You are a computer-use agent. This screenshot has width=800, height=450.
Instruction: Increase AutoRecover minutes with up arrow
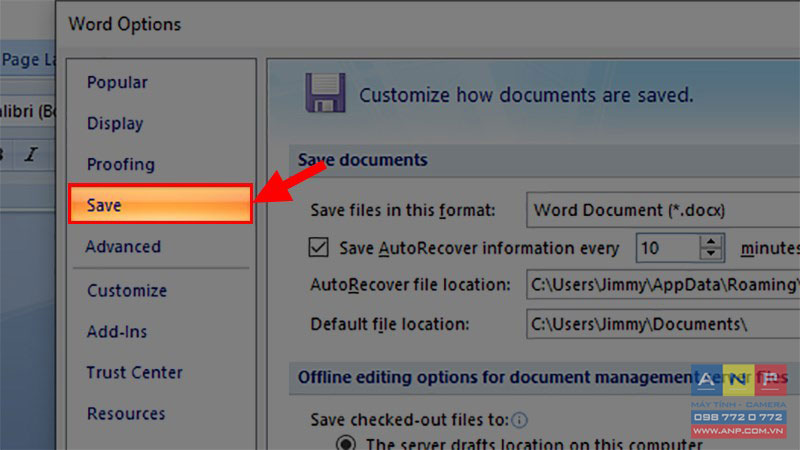[711, 242]
